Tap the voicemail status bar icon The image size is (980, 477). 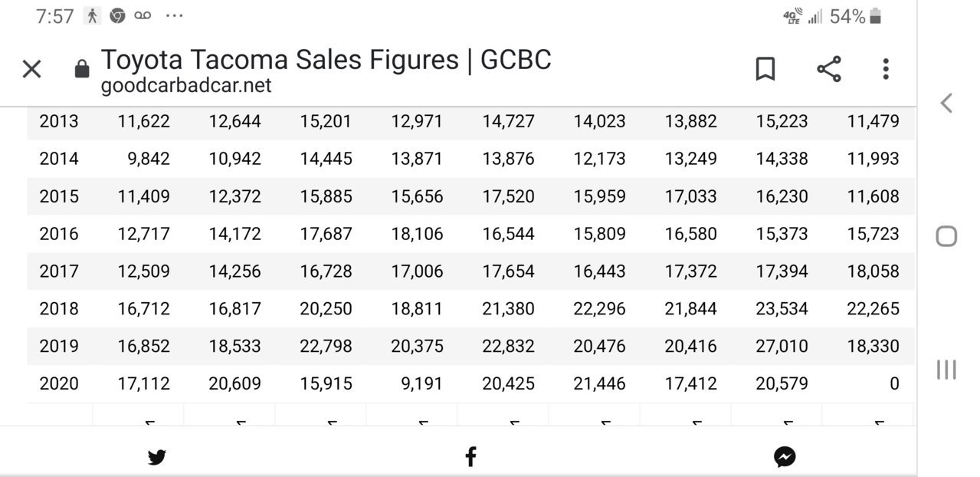143,15
